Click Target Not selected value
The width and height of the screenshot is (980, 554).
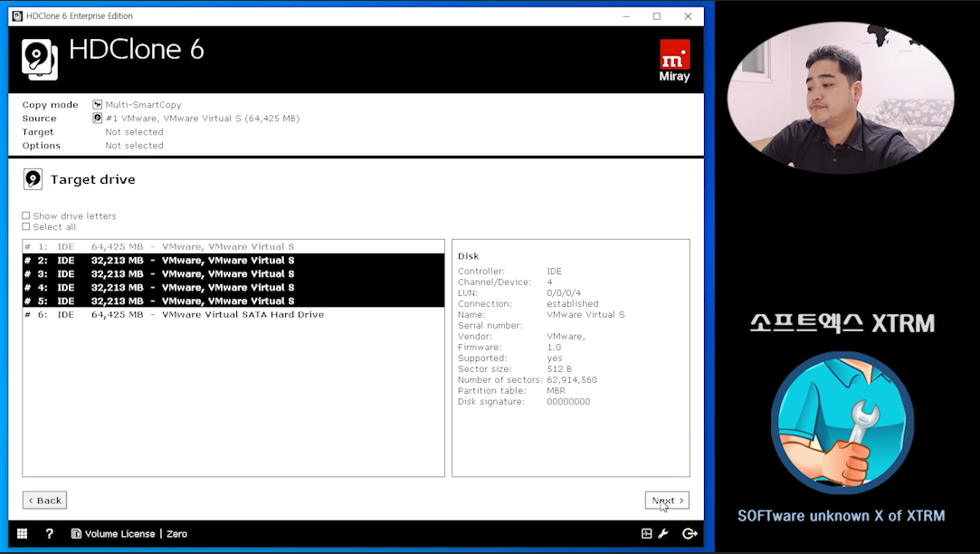click(x=134, y=132)
